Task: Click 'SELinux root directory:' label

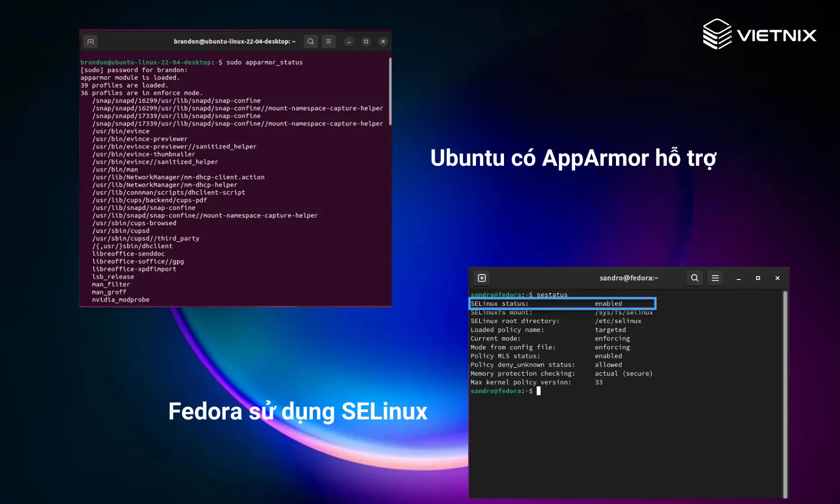Action: coord(515,321)
